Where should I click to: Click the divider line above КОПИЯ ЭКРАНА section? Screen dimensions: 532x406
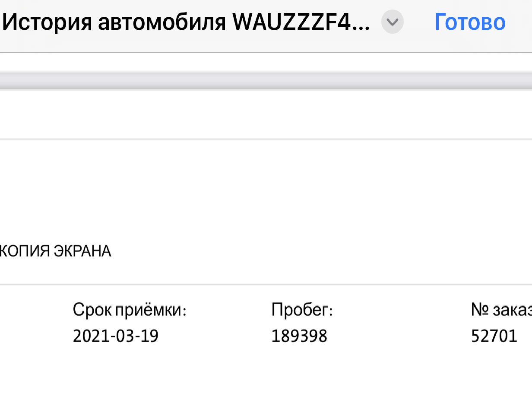[x=266, y=139]
